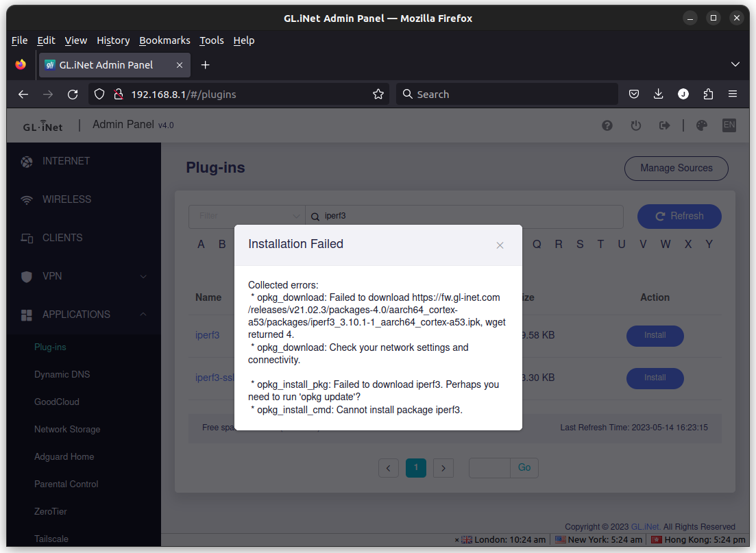The width and height of the screenshot is (756, 553).
Task: Open Dynamic DNS in the sidebar
Action: [x=62, y=375]
